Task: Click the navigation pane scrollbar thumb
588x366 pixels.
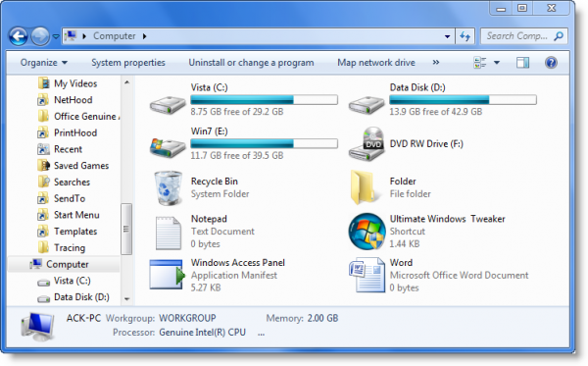Action: [126, 229]
